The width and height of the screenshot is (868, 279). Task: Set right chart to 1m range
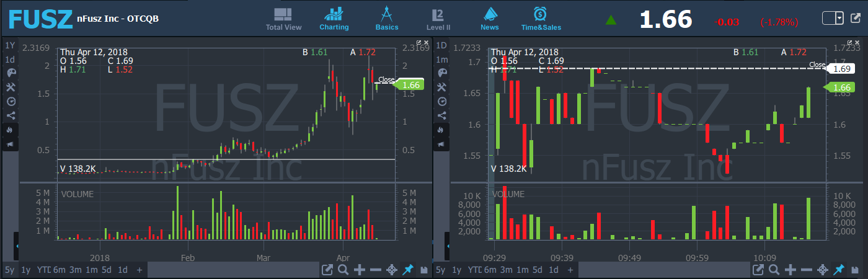point(523,270)
